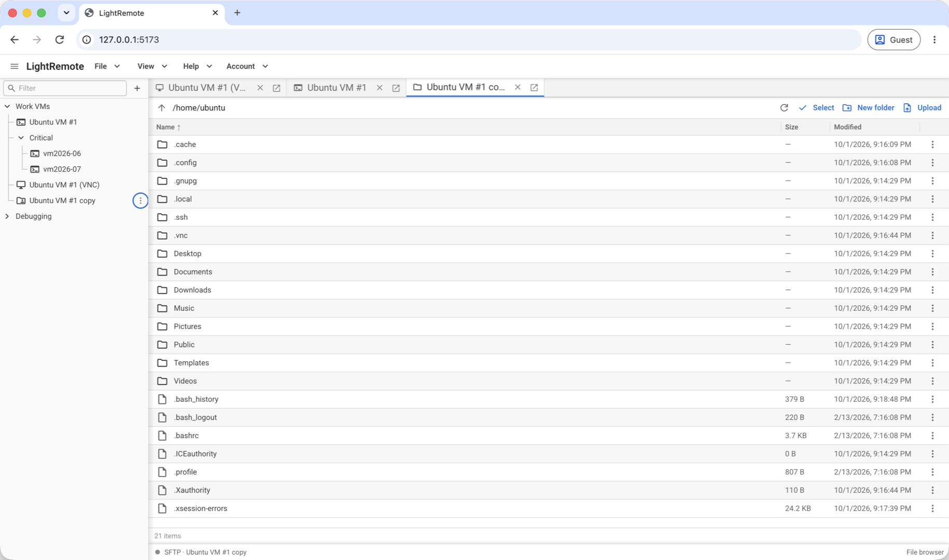Open actions menu for .bashrc file
This screenshot has height=560, width=949.
coord(932,436)
